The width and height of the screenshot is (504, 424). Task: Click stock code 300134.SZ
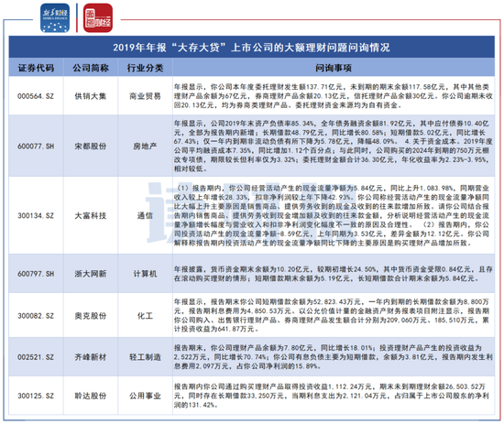point(36,215)
